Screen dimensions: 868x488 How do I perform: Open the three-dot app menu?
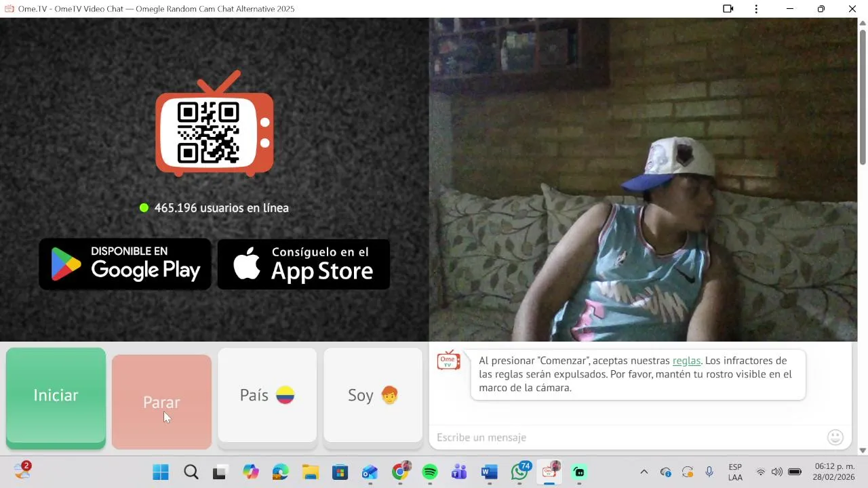pyautogui.click(x=756, y=9)
